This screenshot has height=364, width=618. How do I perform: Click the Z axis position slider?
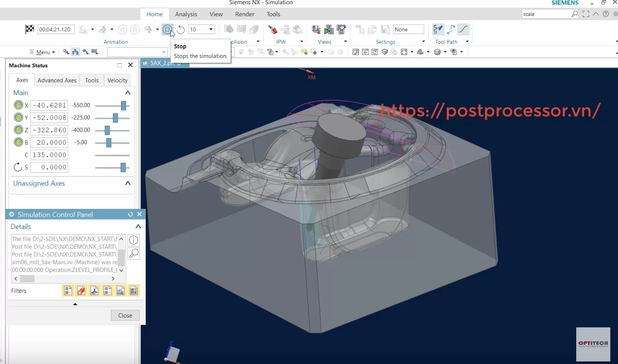click(x=112, y=130)
